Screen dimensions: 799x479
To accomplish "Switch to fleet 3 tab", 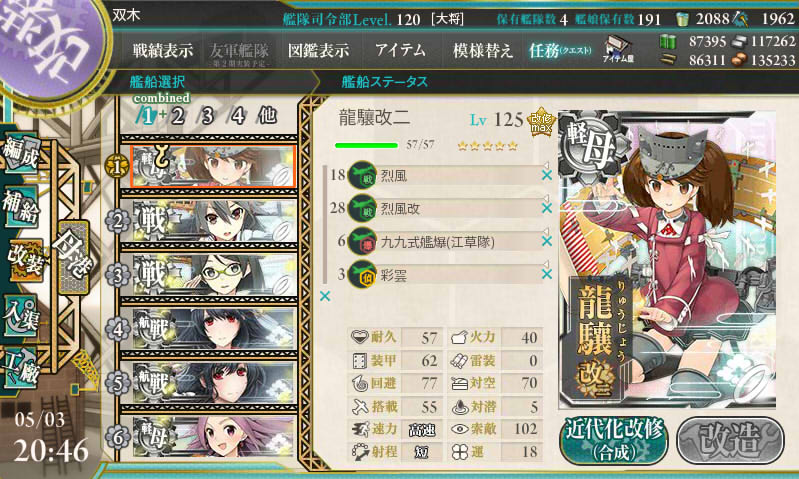I will [206, 116].
